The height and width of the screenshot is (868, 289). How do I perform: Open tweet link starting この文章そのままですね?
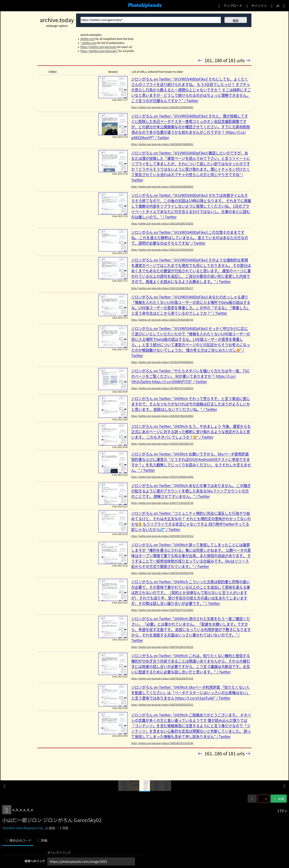[190, 238]
